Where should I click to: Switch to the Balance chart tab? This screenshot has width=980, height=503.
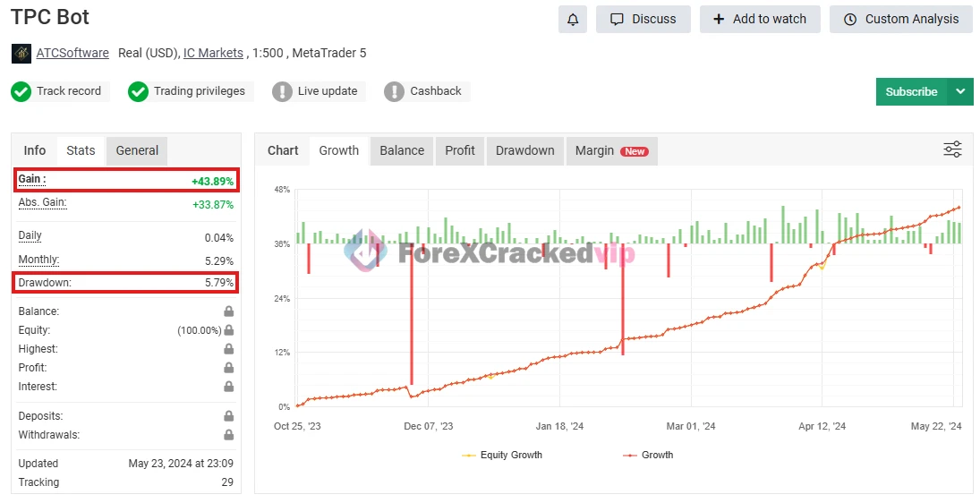(402, 150)
